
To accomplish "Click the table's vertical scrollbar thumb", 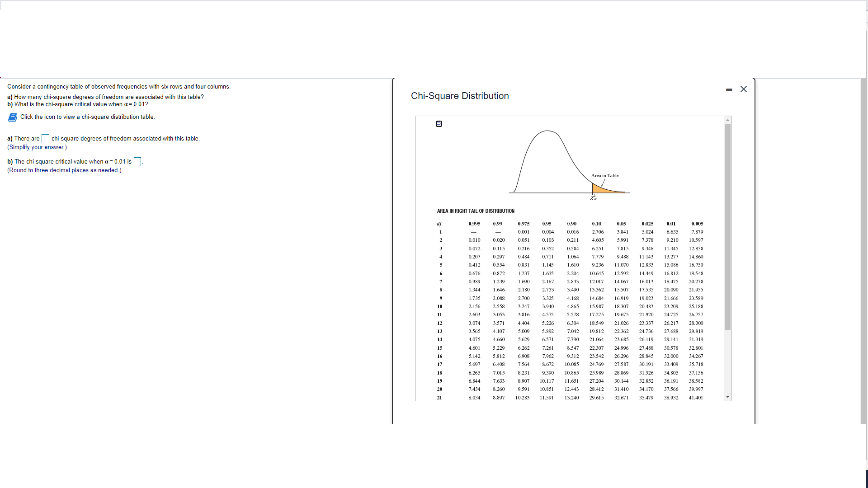I will pyautogui.click(x=727, y=226).
